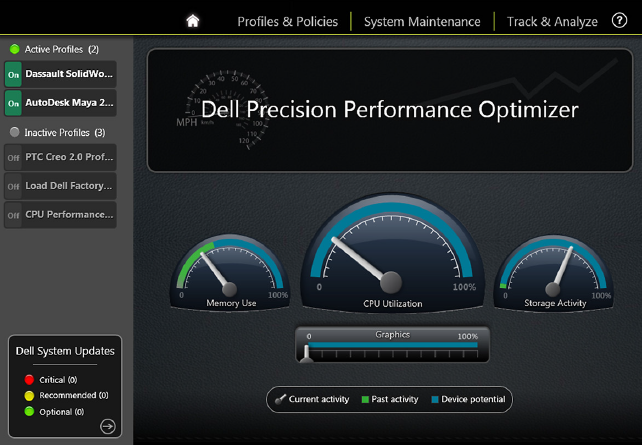The width and height of the screenshot is (642, 445).
Task: Open the Track & Analyze tab
Action: click(x=552, y=21)
